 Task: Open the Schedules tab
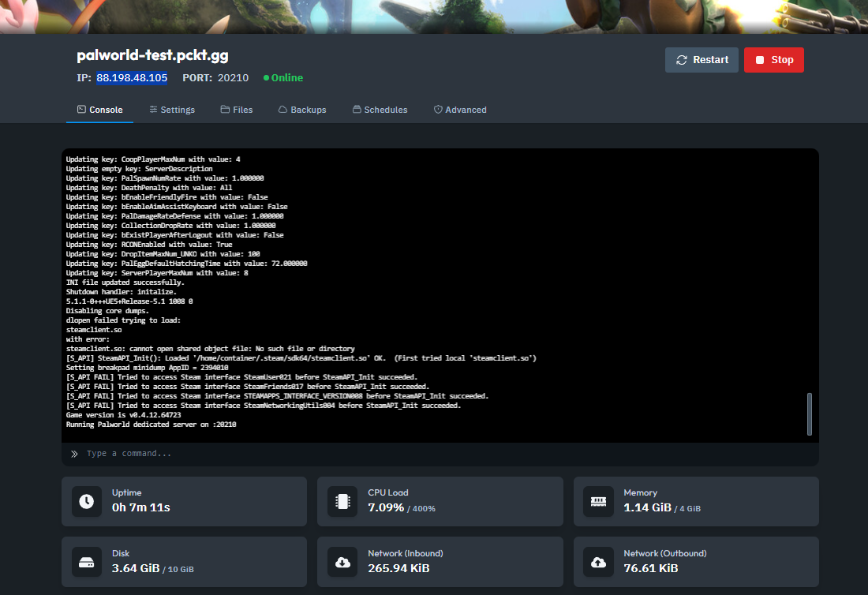click(x=380, y=110)
